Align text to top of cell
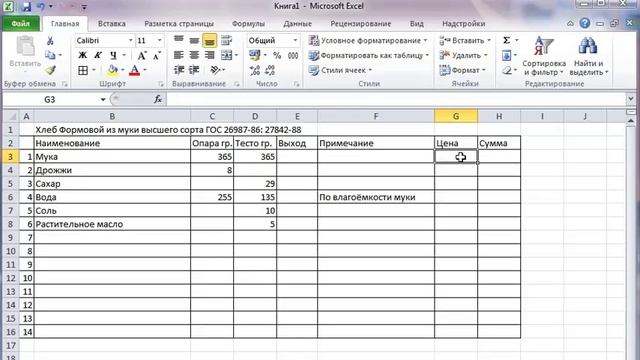Image resolution: width=640 pixels, height=360 pixels. [179, 40]
